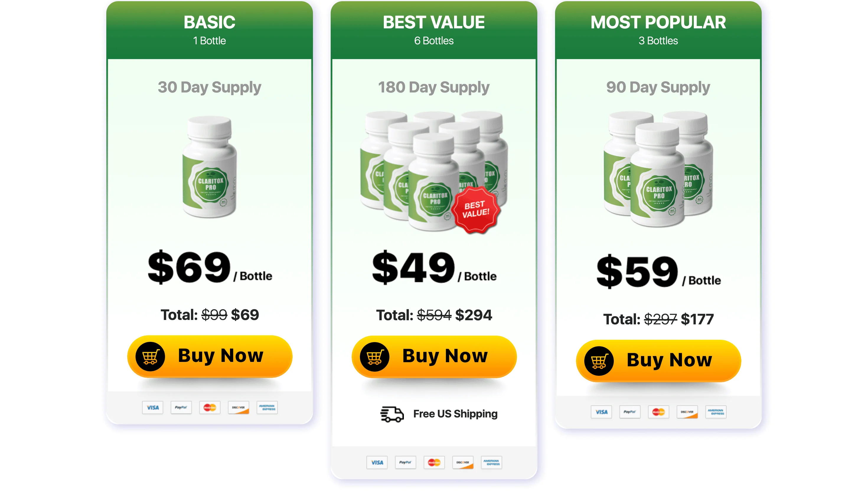
Task: Select the three-bottle Claritox Pro image
Action: pos(658,169)
